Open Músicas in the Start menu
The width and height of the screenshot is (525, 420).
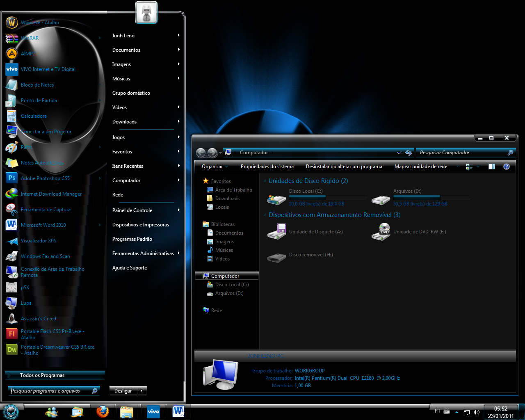pyautogui.click(x=121, y=79)
